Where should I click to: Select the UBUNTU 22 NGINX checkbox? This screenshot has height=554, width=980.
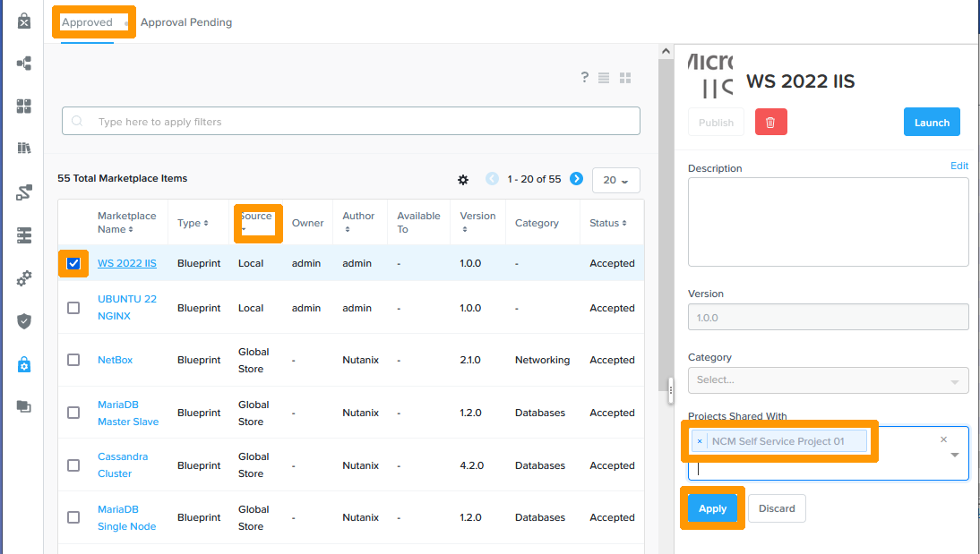coord(73,308)
